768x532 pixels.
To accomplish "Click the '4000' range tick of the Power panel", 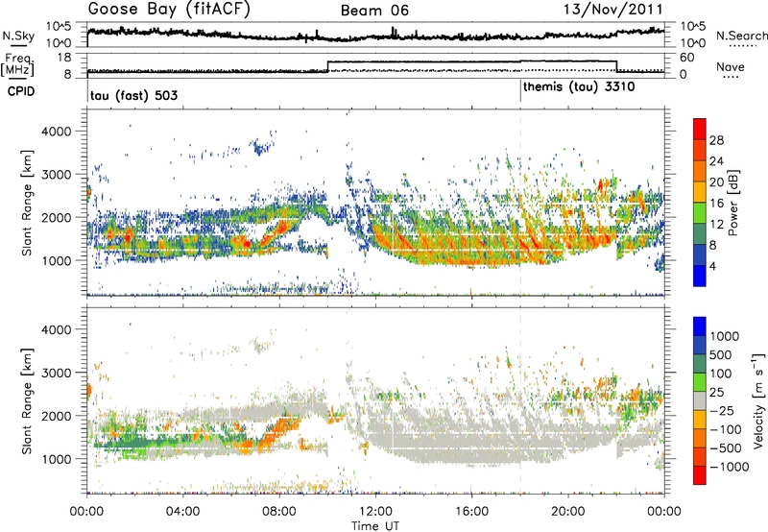I will point(57,132).
